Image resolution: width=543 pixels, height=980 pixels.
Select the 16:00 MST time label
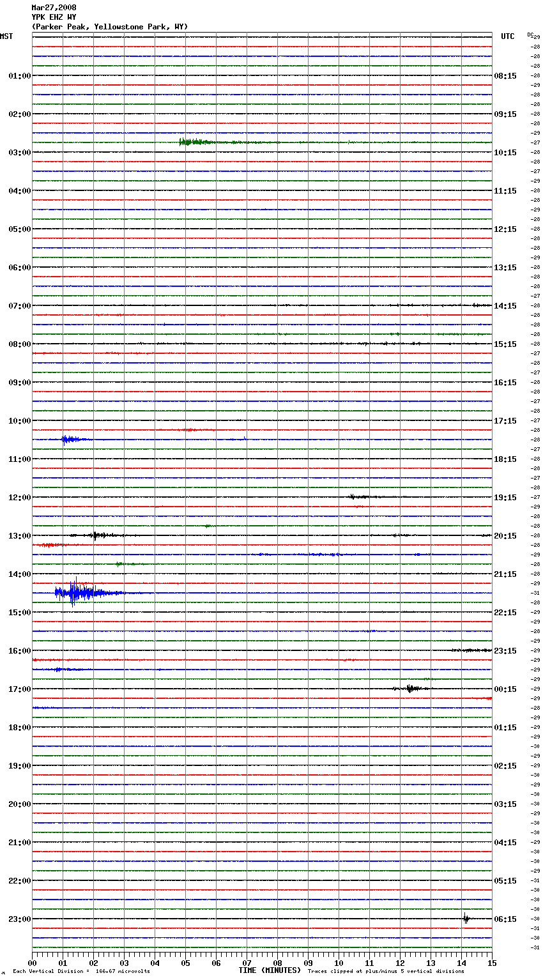click(20, 651)
